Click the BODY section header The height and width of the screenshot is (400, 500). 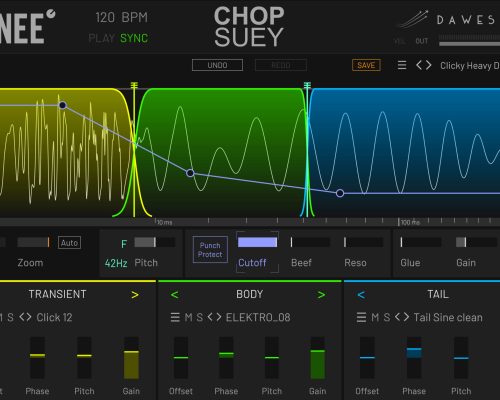tap(249, 294)
